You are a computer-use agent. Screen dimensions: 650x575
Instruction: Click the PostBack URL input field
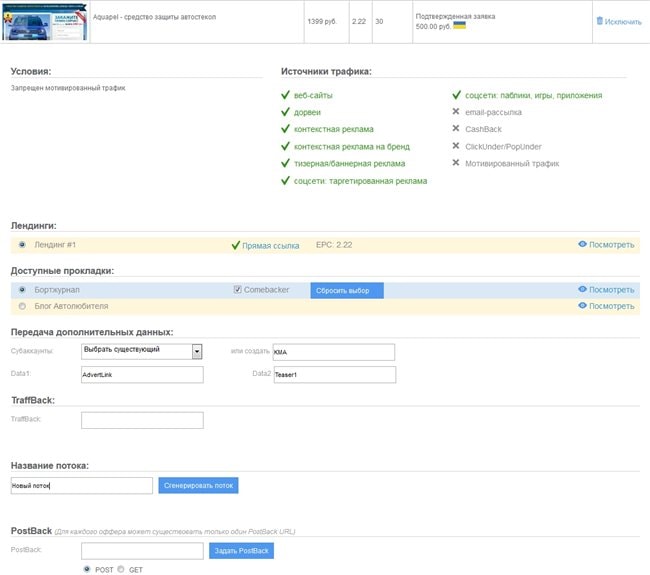click(142, 551)
